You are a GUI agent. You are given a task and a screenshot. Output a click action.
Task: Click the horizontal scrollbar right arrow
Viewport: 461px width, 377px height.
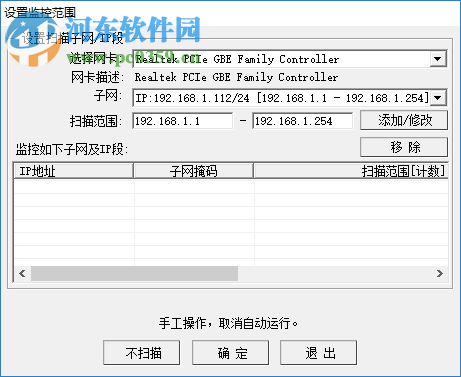(x=440, y=274)
